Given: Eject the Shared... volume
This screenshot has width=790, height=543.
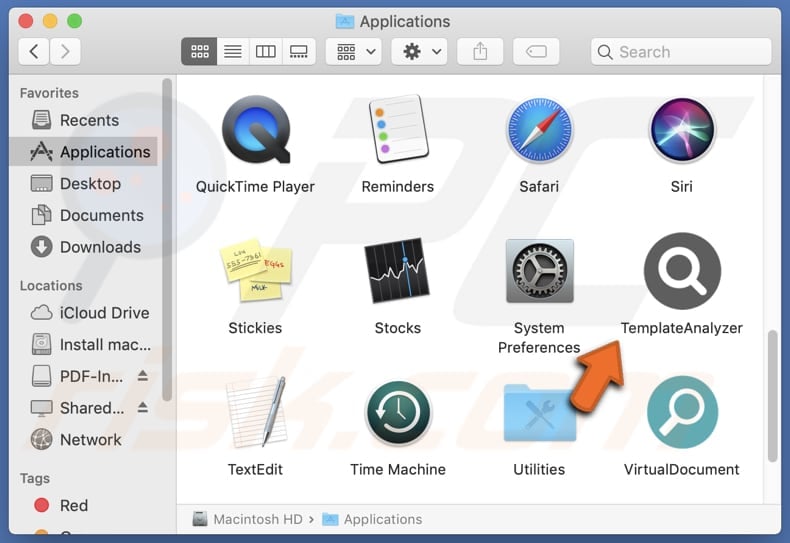Looking at the screenshot, I should click(143, 408).
